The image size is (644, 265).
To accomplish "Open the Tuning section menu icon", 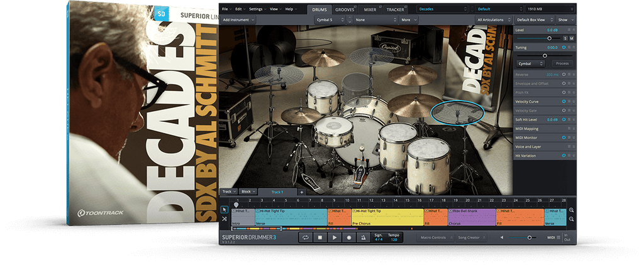I will (x=569, y=47).
